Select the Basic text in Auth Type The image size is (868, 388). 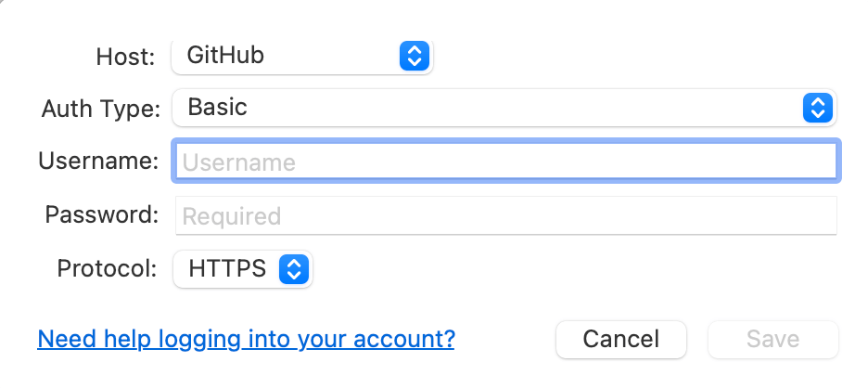[x=217, y=108]
